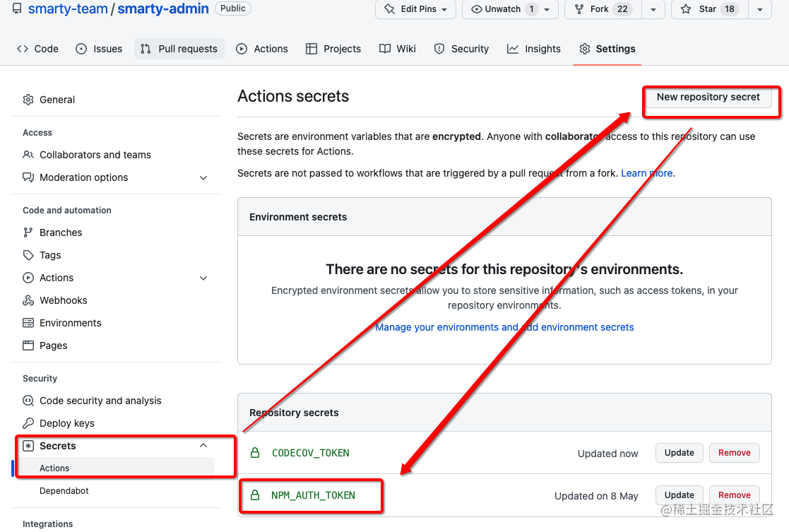
Task: Expand the Moderation options section
Action: [x=203, y=177]
